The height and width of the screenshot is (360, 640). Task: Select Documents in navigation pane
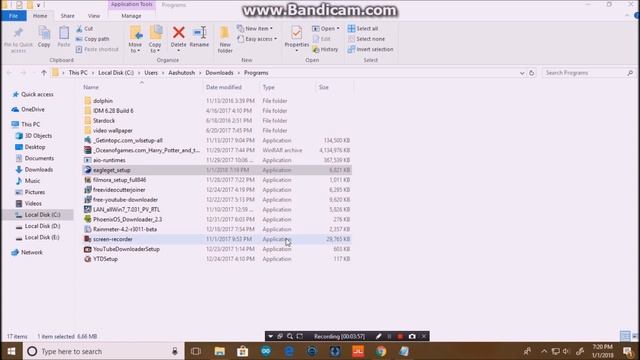35,158
